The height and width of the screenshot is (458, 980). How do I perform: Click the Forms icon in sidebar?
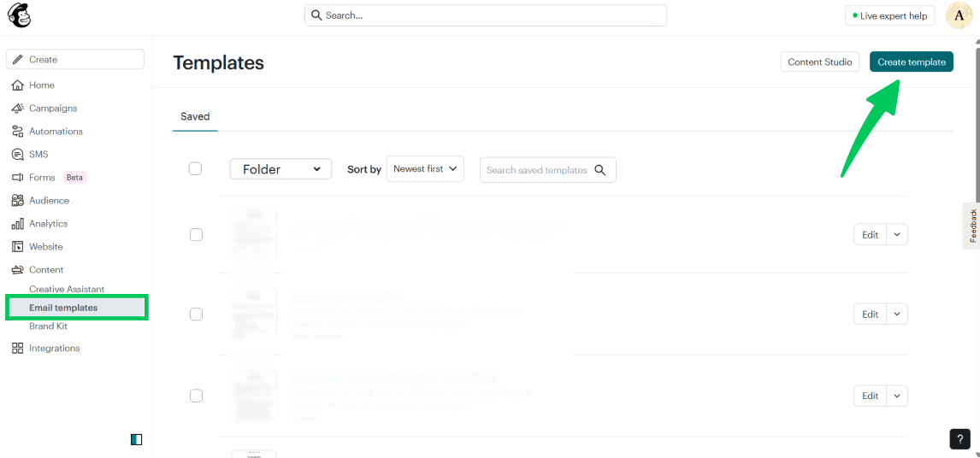(17, 178)
